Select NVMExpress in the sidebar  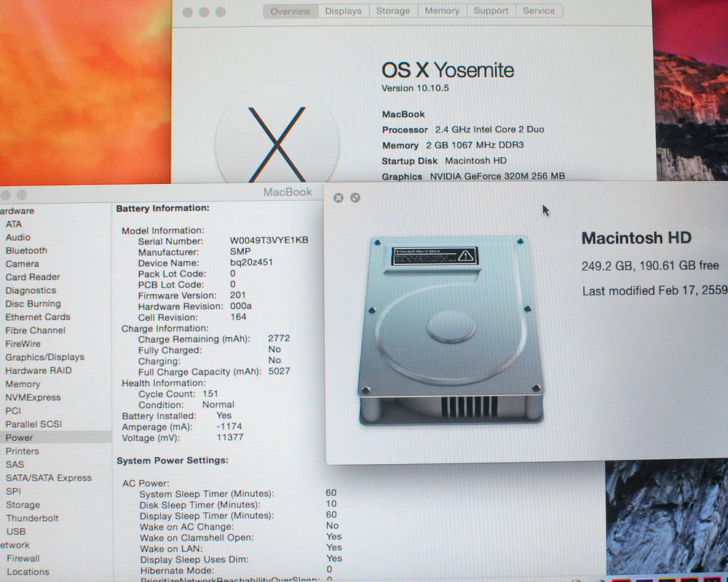[x=33, y=398]
